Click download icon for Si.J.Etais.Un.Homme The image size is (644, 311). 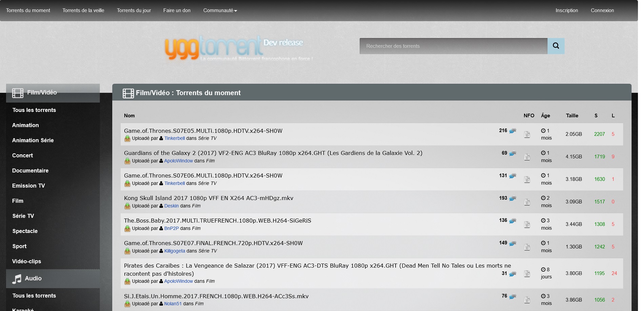[127, 304]
